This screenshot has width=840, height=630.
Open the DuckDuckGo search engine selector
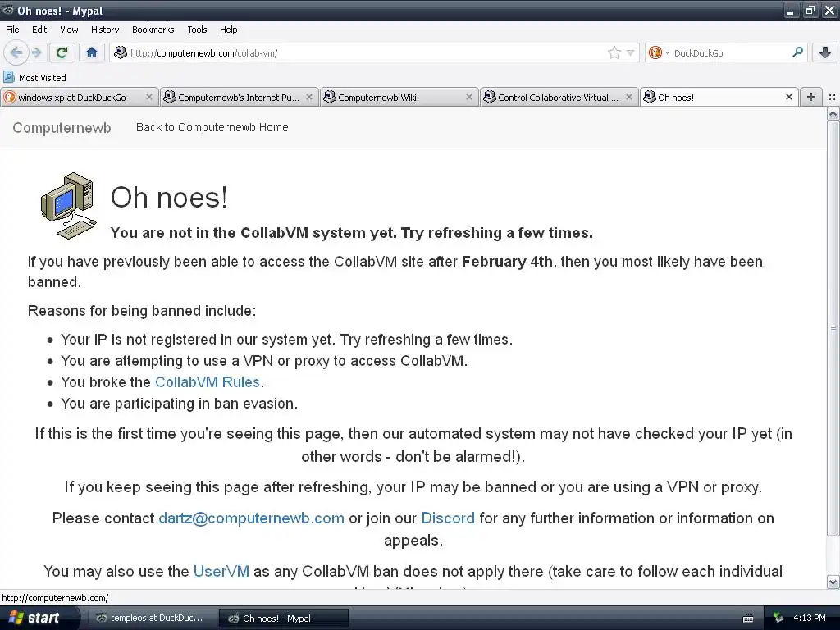point(659,52)
